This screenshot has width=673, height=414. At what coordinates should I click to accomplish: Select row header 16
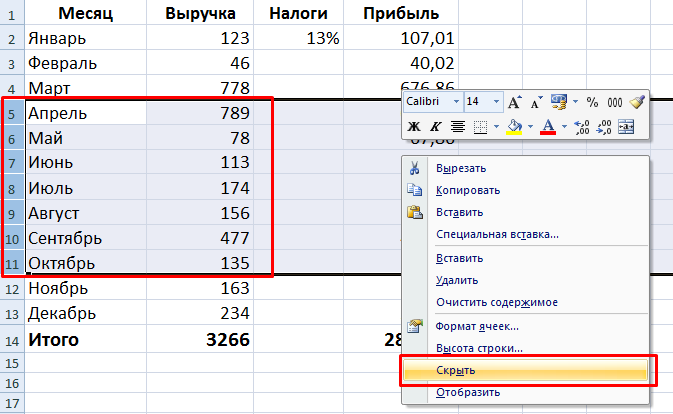[x=12, y=383]
